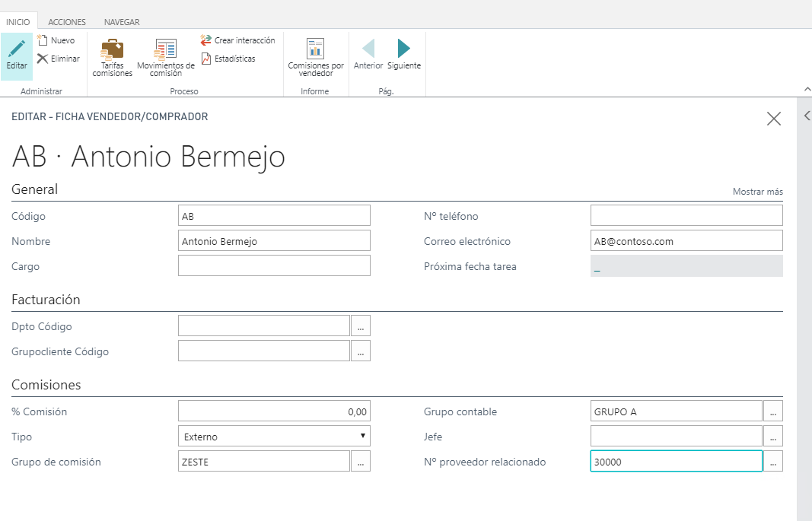Viewport: 812px width, 521px height.
Task: Click the Grupo de comisión input
Action: tap(264, 461)
